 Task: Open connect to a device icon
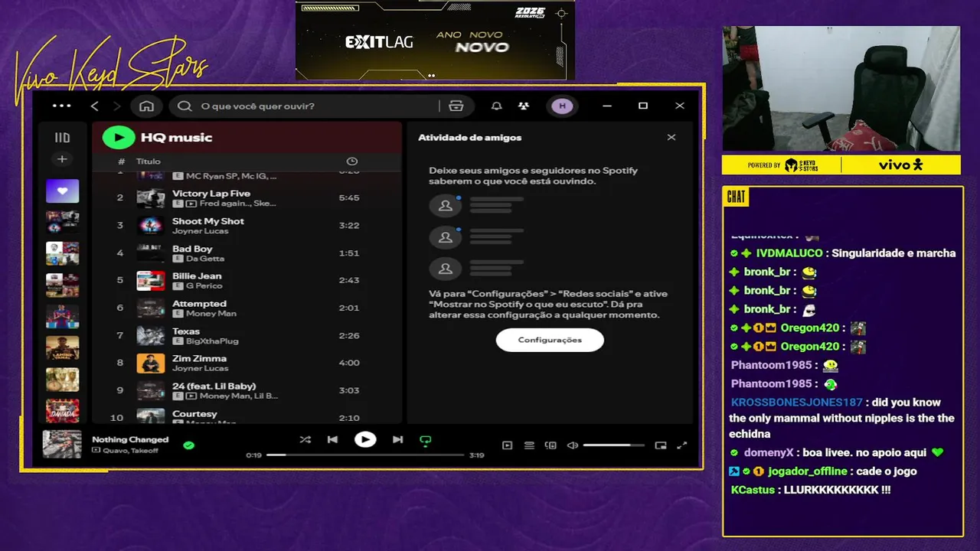coord(550,445)
